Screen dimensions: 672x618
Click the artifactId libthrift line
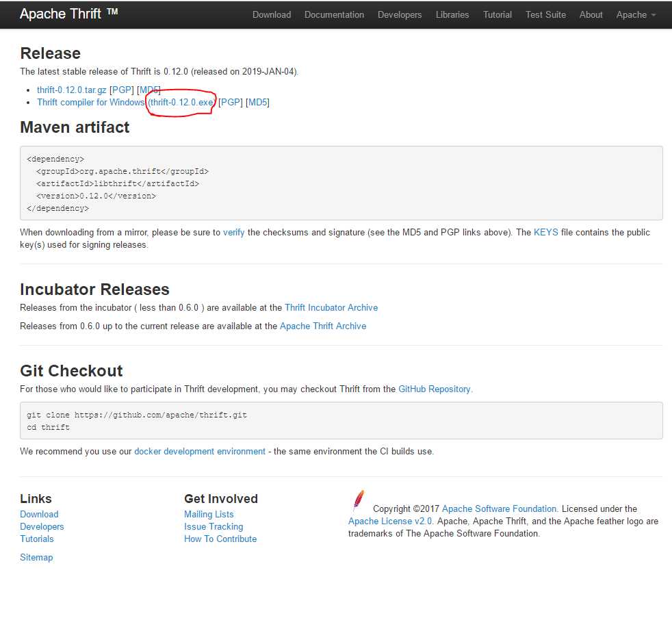coord(118,183)
